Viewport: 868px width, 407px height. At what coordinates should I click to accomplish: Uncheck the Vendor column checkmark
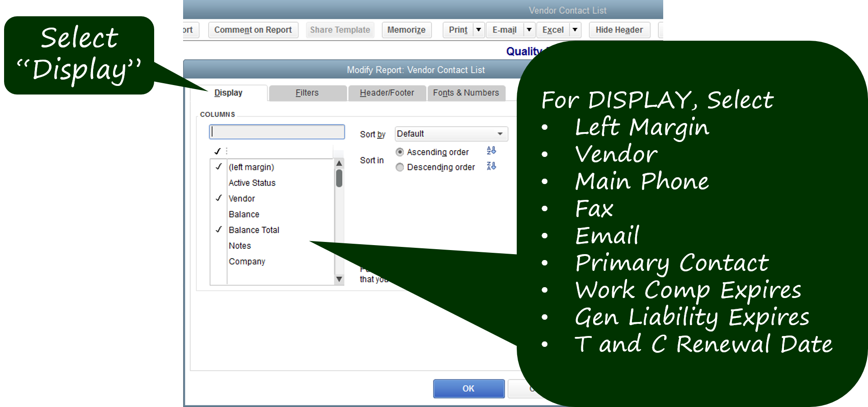point(219,198)
